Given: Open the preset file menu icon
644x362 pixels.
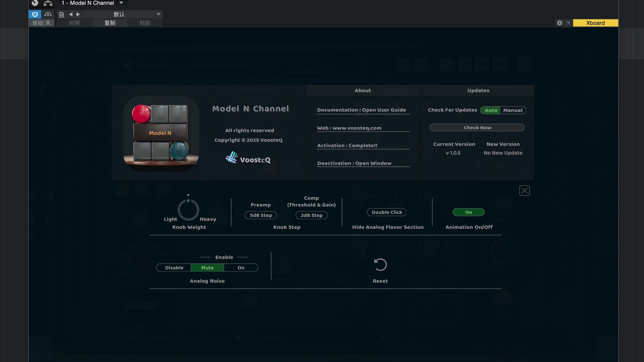Looking at the screenshot, I should [x=61, y=14].
